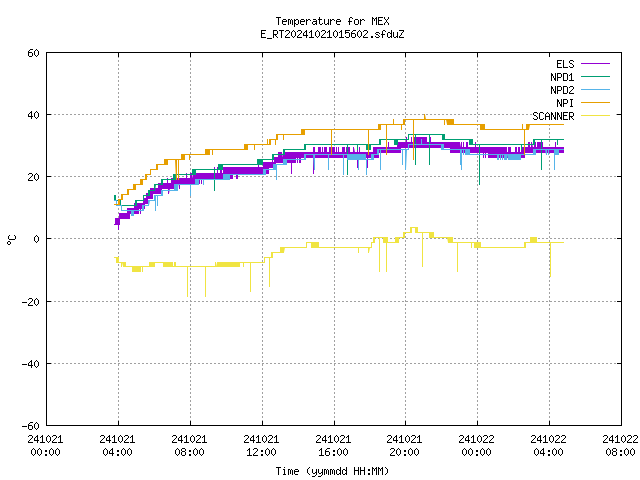640x480 pixels.
Task: Click the x-axis tick '241022 08:00'
Action: tap(620, 446)
